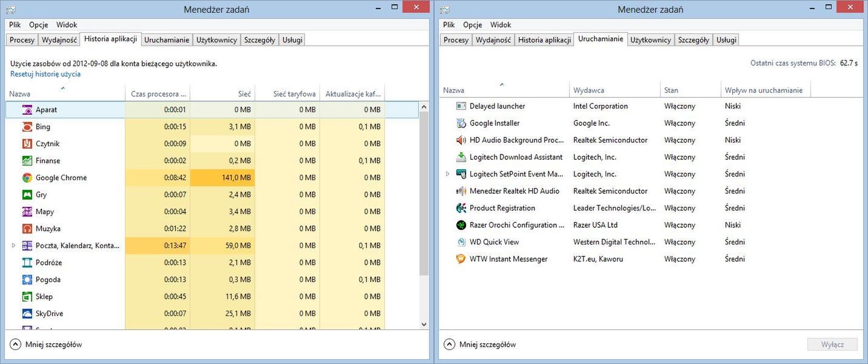The image size is (868, 364).
Task: Click the 62.7 s BIOS time value
Action: pyautogui.click(x=849, y=63)
